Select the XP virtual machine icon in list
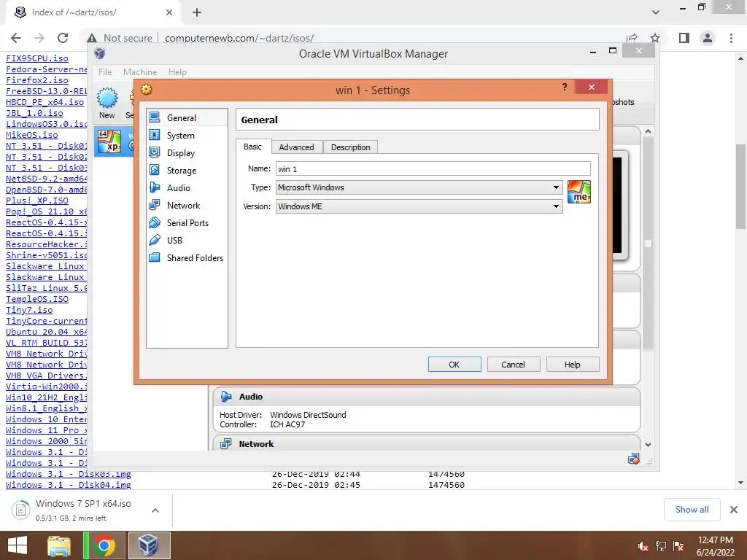Viewport: 747px width, 560px height. pos(109,141)
